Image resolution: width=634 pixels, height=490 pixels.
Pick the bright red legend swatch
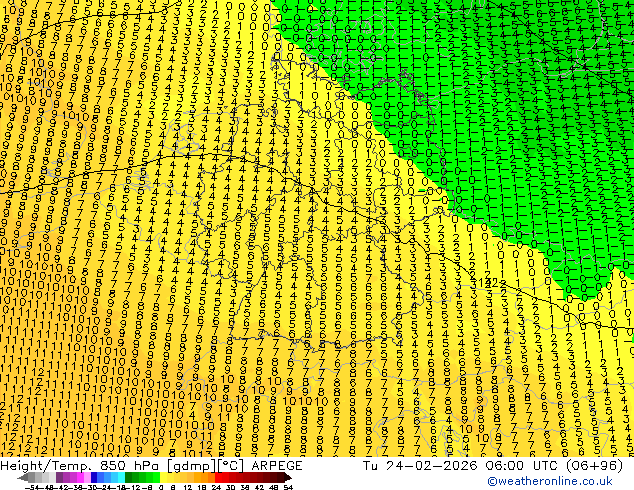point(218,477)
